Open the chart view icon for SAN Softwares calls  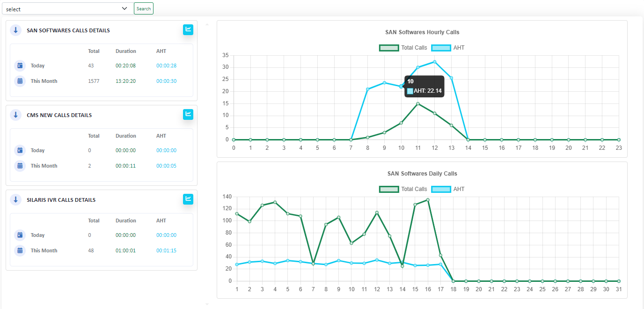point(188,29)
